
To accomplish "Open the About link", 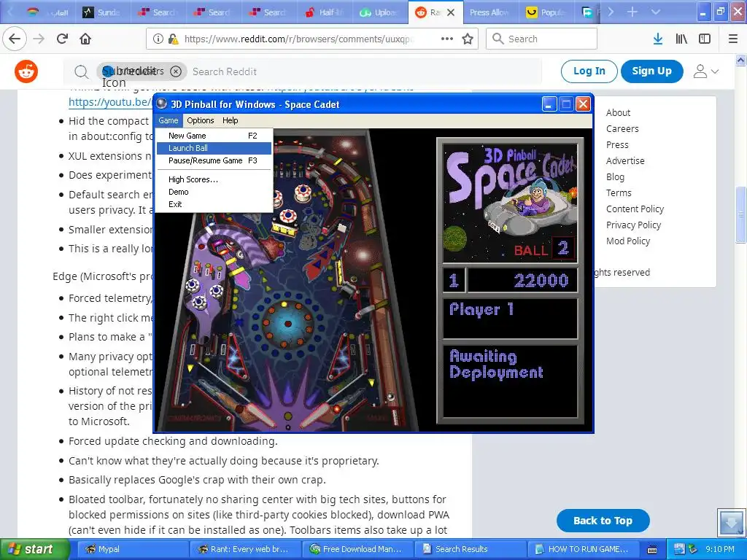I will (618, 113).
